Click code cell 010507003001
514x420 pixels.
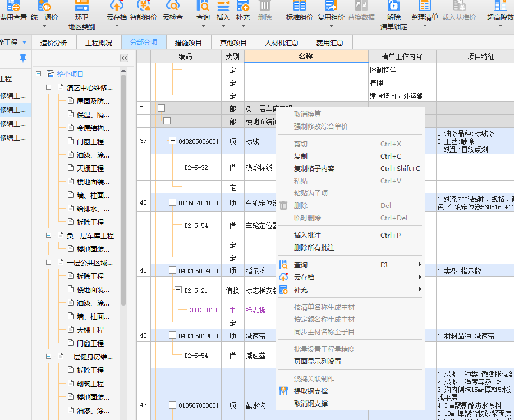(198, 405)
